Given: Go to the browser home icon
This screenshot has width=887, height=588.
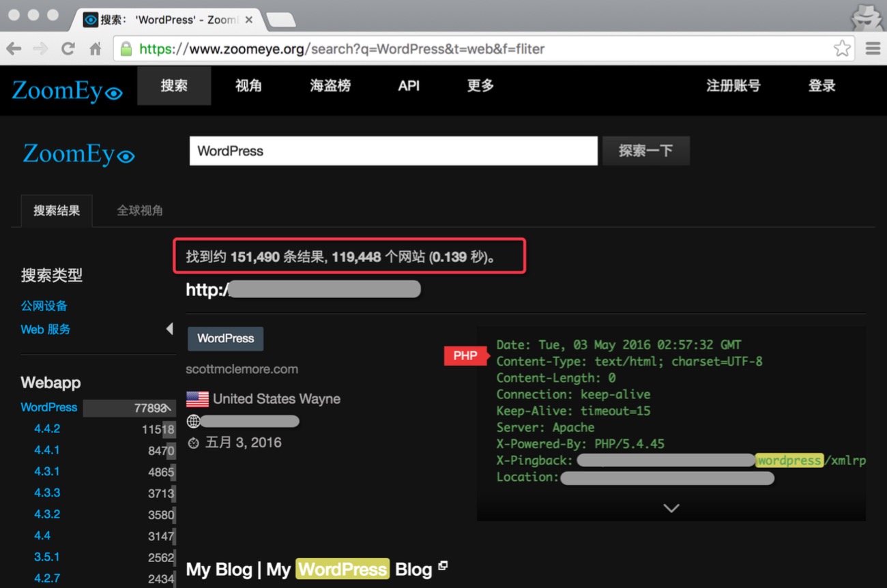Looking at the screenshot, I should [x=96, y=49].
